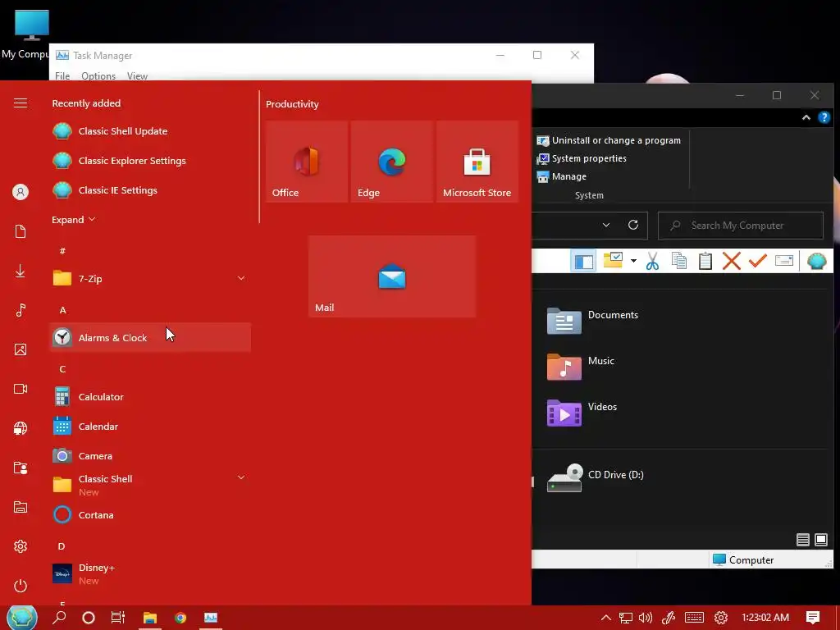Launch Cortana from app list
This screenshot has width=840, height=630.
point(150,515)
